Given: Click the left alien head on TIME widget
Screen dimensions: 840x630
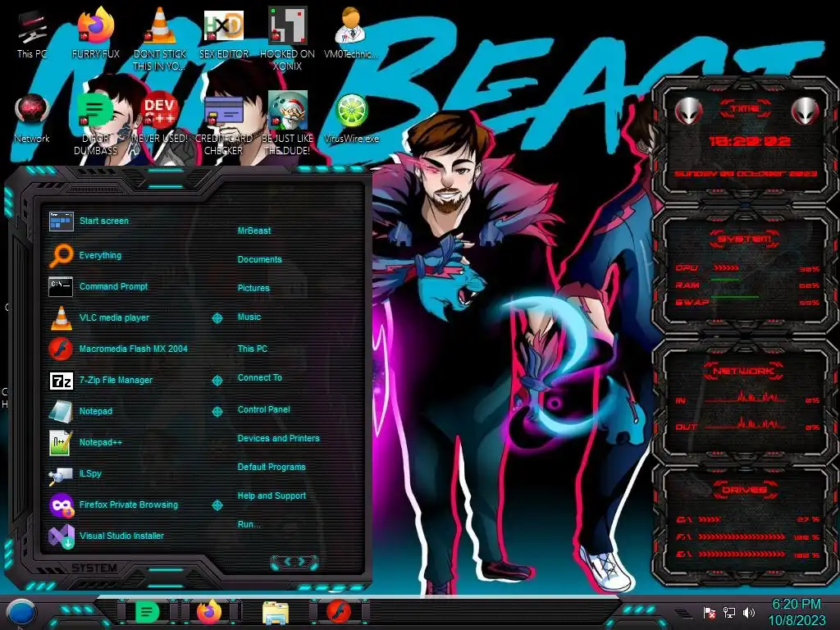Looking at the screenshot, I should (x=688, y=111).
